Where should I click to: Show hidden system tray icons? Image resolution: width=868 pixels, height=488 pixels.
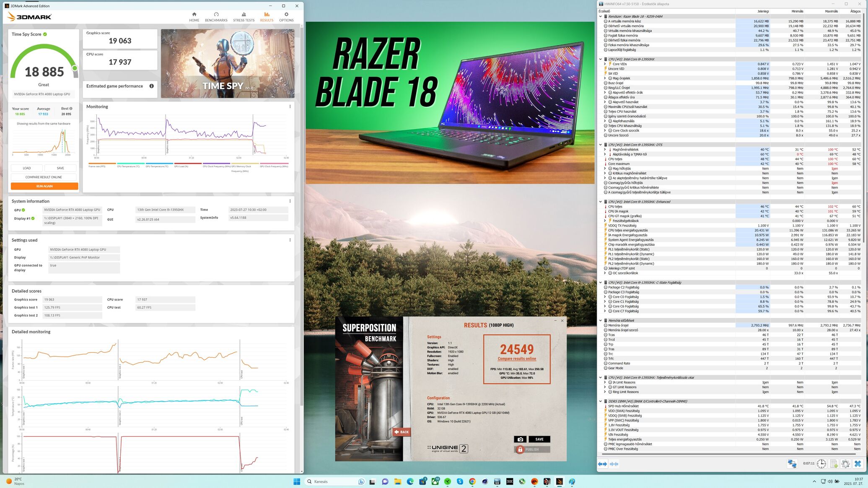tap(814, 481)
